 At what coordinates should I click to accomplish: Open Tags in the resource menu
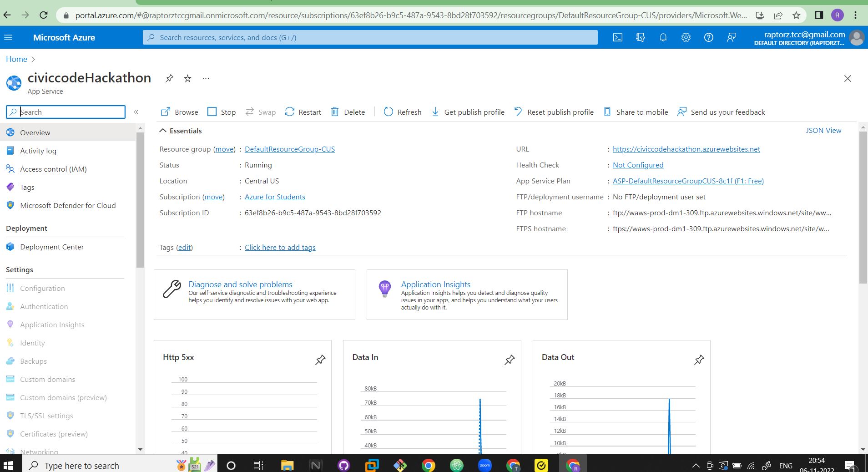68,187
